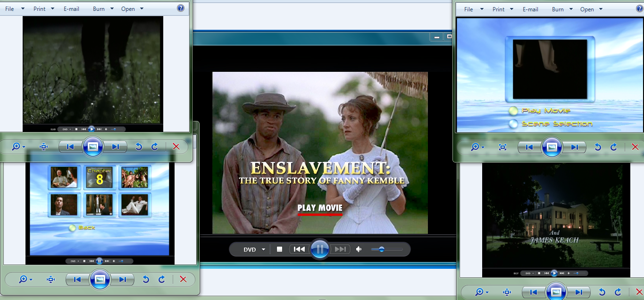Start slide show in James Keach window
The image size is (644, 300).
(x=556, y=291)
